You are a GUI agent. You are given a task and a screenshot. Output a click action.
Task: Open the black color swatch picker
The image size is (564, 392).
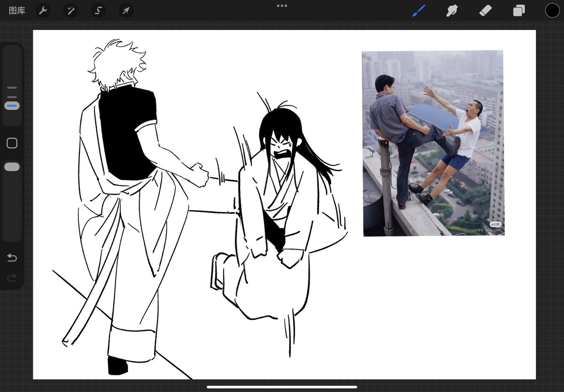point(552,10)
